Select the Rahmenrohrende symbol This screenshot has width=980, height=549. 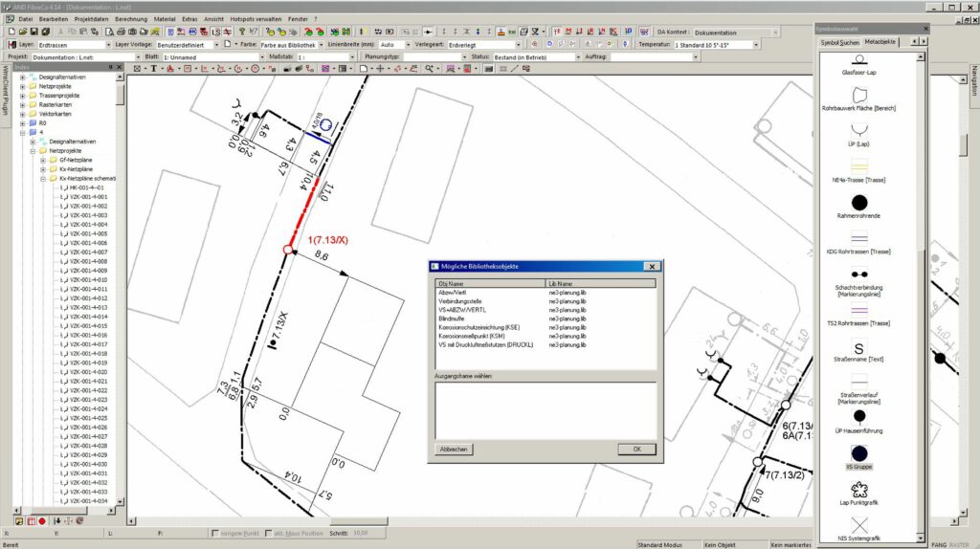[858, 203]
